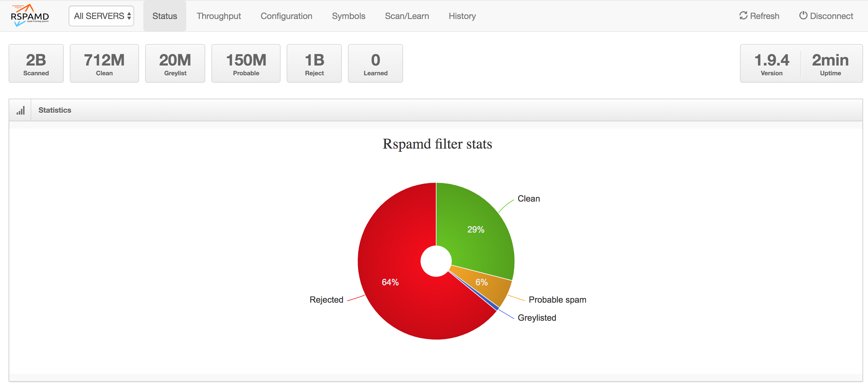Select the Scan/Learn tab
868x386 pixels.
407,16
